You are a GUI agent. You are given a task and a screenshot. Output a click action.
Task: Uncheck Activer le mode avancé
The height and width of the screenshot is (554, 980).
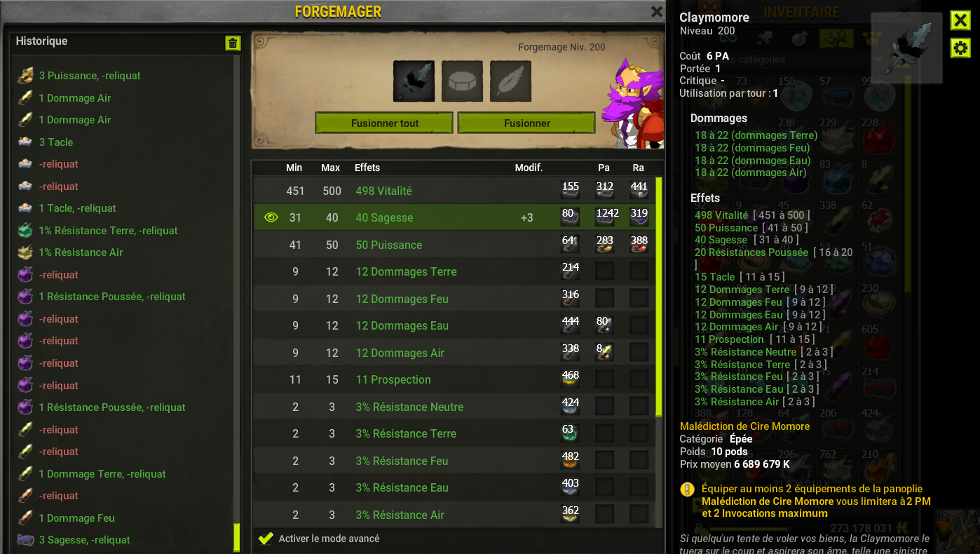pyautogui.click(x=266, y=539)
